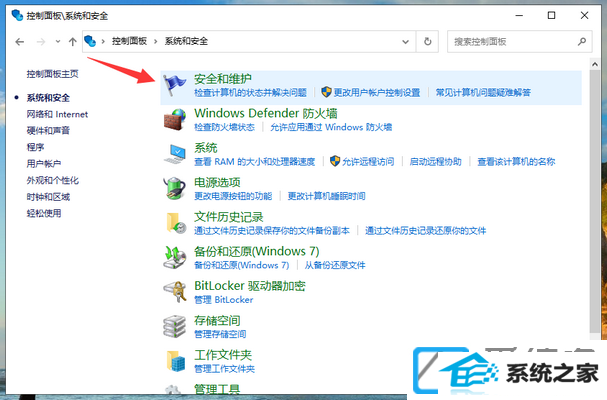The height and width of the screenshot is (400, 607).
Task: Expand the chevron before 控制面板 in breadcrumb
Action: (103, 41)
